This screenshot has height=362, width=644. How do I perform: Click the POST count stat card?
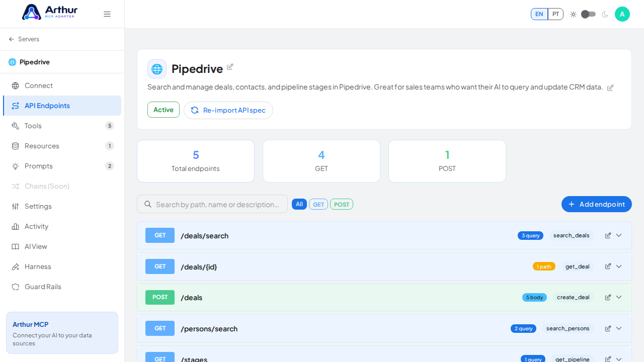point(447,161)
